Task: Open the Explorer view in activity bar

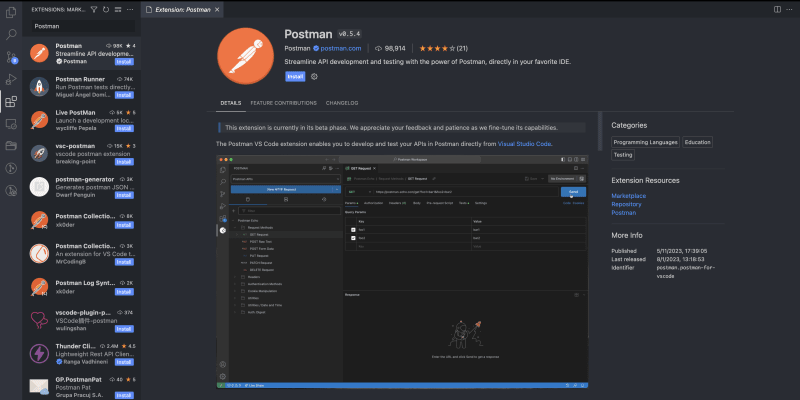Action: [11, 12]
